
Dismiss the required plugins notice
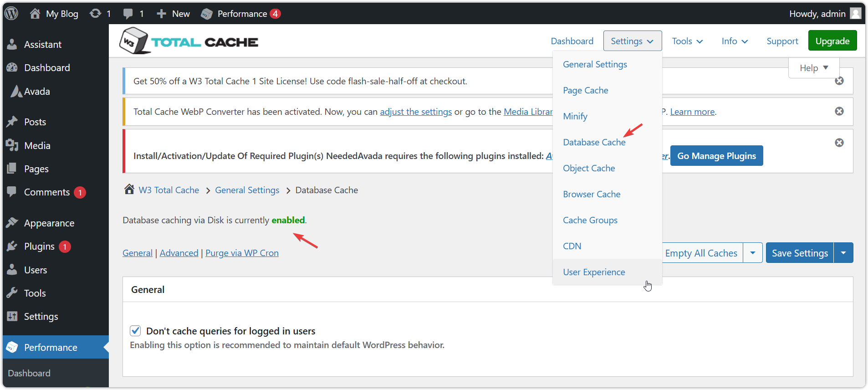click(839, 143)
